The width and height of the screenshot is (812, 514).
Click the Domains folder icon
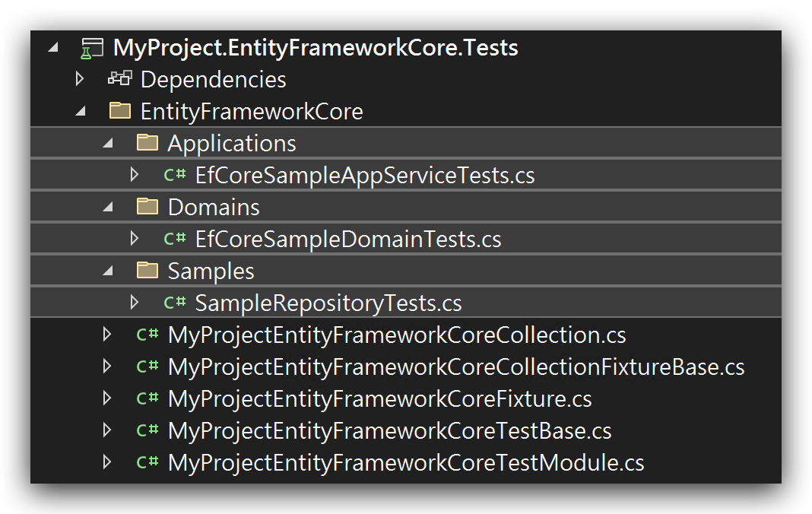146,207
